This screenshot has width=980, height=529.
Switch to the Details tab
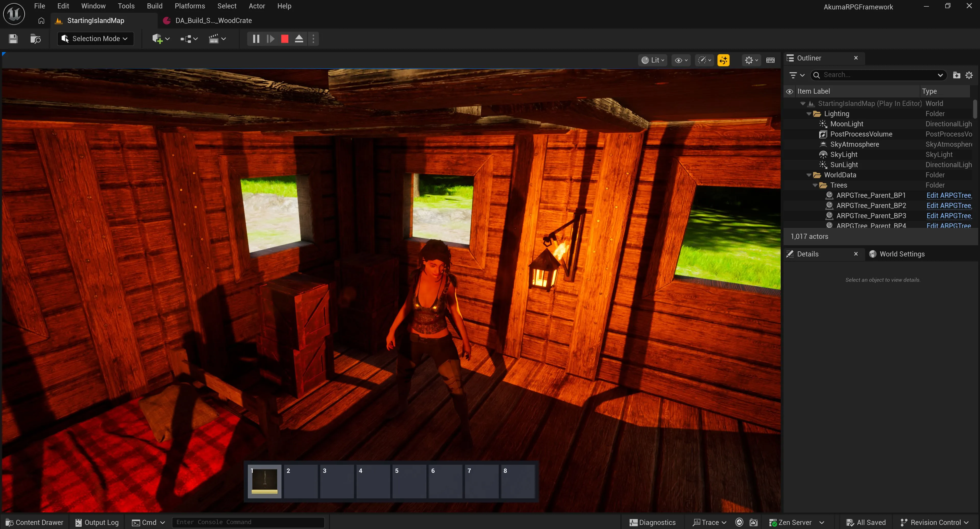click(808, 254)
